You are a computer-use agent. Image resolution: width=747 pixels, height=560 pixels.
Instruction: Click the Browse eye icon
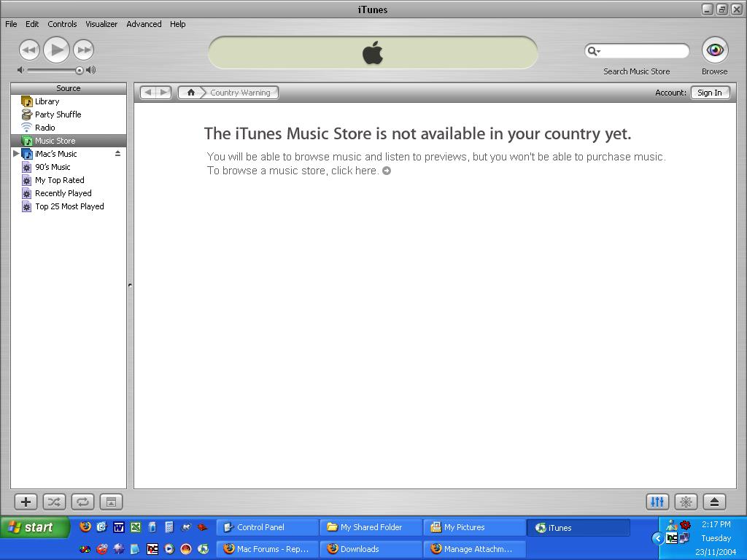click(715, 50)
